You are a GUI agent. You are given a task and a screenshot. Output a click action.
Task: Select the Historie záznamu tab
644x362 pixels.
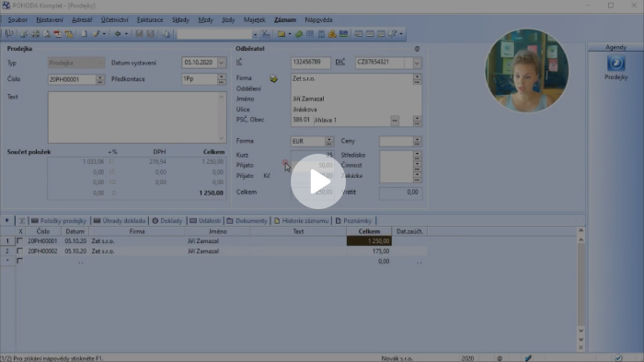coord(302,221)
